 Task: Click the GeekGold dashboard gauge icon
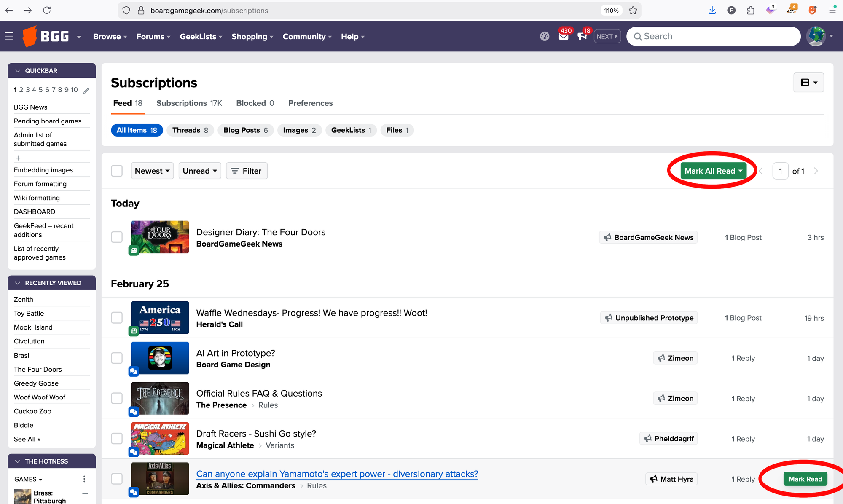click(544, 36)
